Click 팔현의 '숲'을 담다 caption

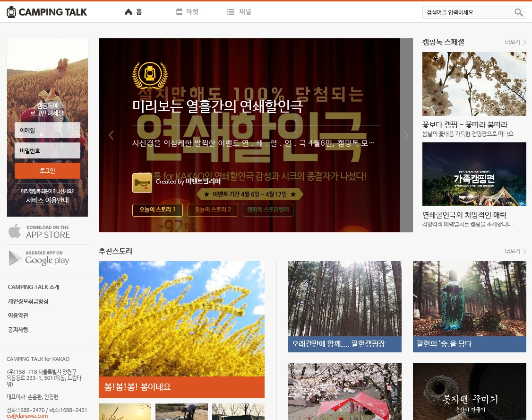click(x=470, y=344)
